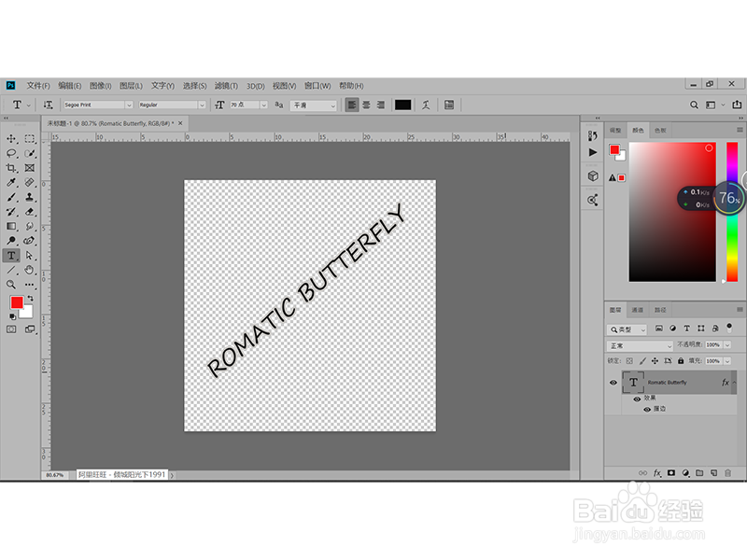Align text right
This screenshot has width=747, height=560.
(381, 105)
